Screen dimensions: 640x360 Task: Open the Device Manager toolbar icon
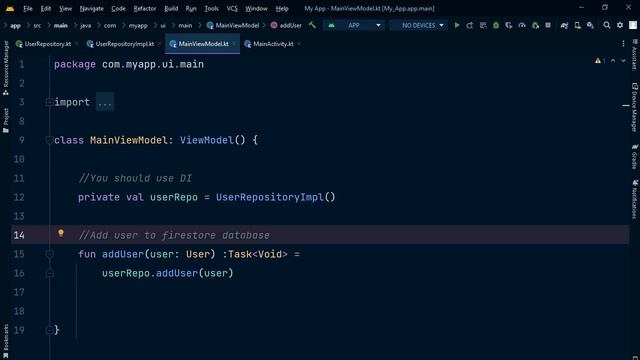(x=577, y=25)
